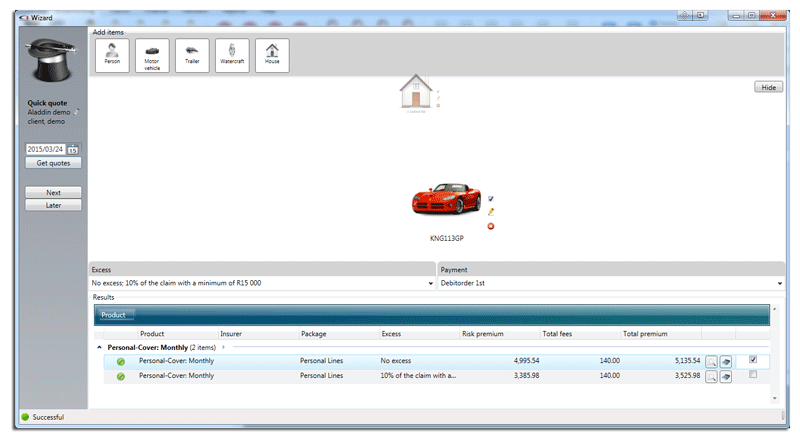This screenshot has width=800, height=445.
Task: Click the Get quotes button
Action: pyautogui.click(x=53, y=163)
